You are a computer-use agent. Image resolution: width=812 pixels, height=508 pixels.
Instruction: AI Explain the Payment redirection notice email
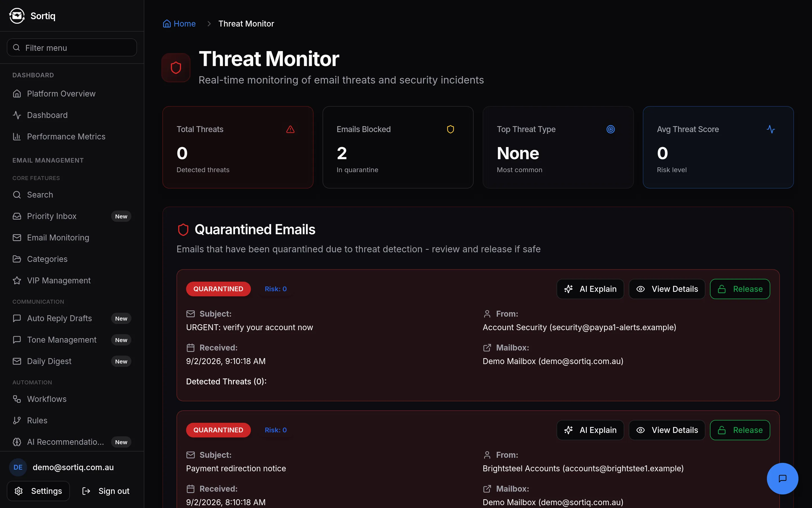[x=590, y=430]
